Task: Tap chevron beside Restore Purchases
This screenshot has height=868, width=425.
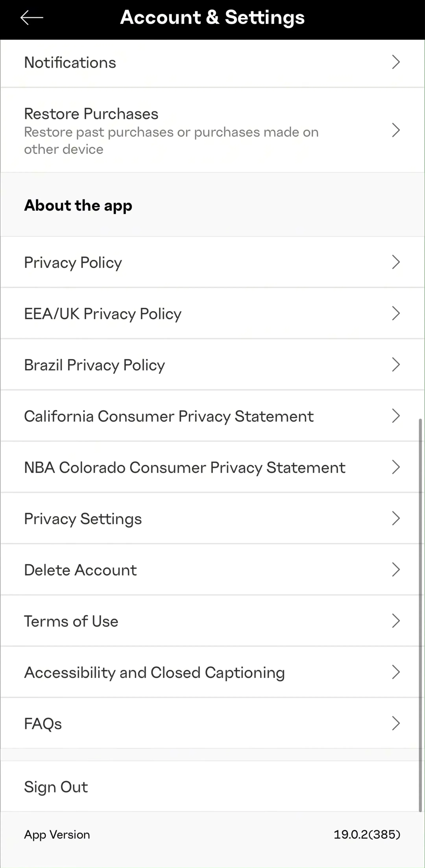Action: (x=396, y=130)
